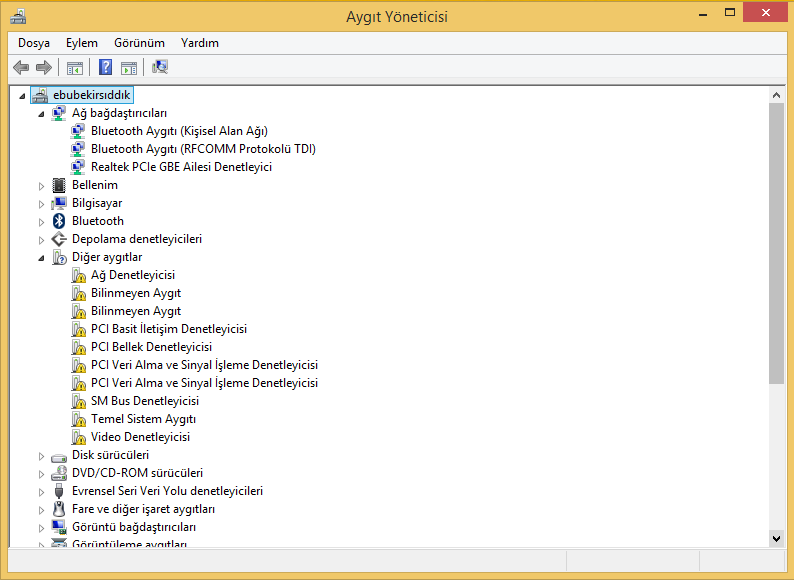Click the action pane toolbar icon
794x580 pixels.
point(129,67)
